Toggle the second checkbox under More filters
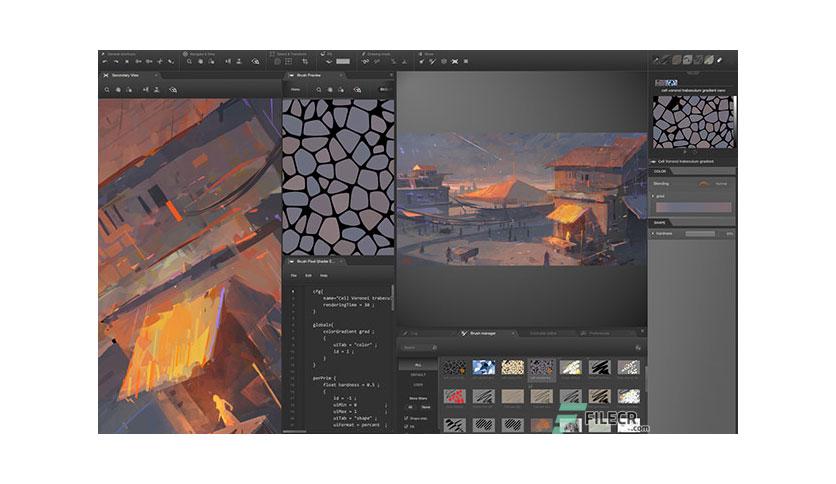 click(x=406, y=427)
